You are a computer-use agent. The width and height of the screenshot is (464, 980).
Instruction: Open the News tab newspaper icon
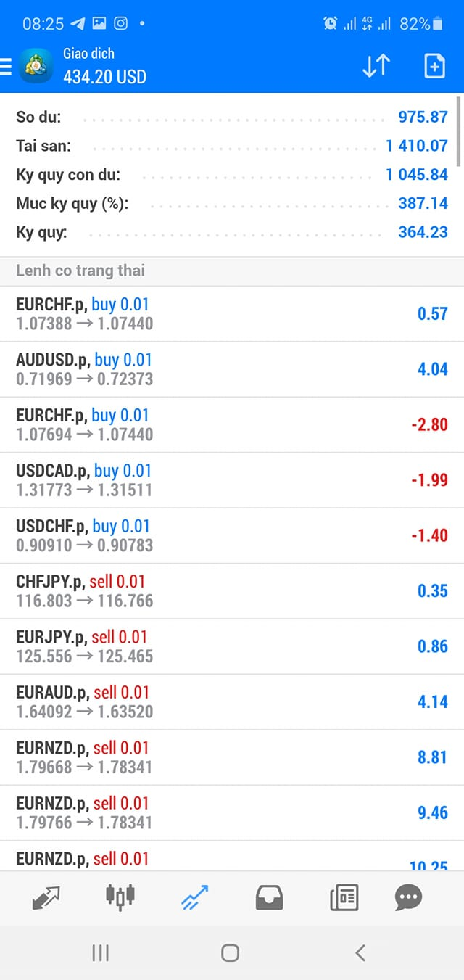(344, 898)
